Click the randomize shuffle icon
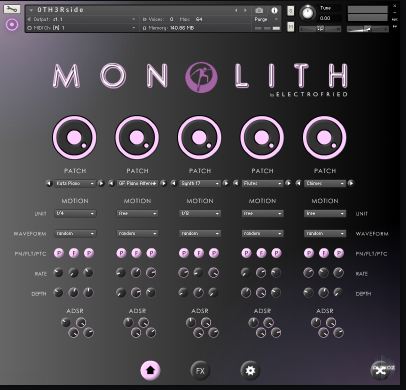Image resolution: width=406 pixels, height=390 pixels. (381, 370)
